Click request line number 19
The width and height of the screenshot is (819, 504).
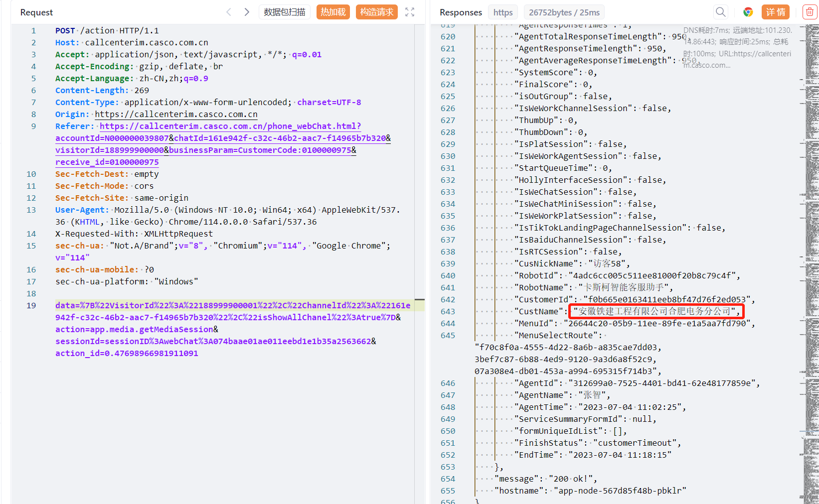[31, 305]
